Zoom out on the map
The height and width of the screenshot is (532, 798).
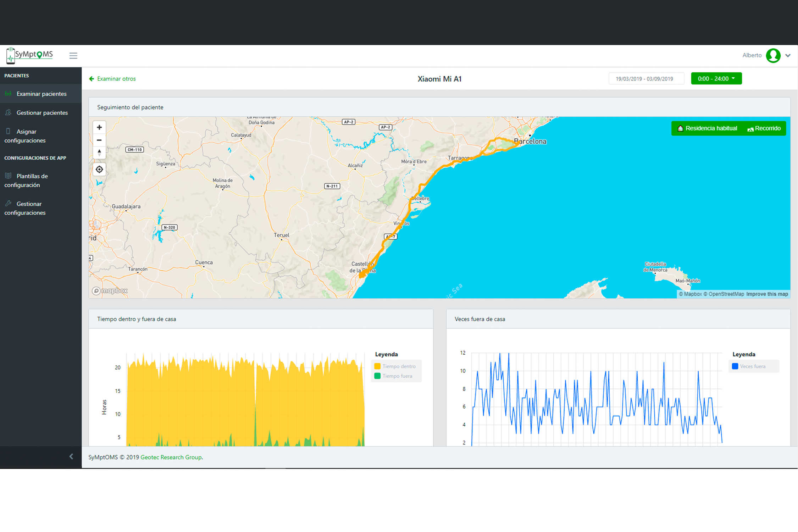click(x=99, y=140)
